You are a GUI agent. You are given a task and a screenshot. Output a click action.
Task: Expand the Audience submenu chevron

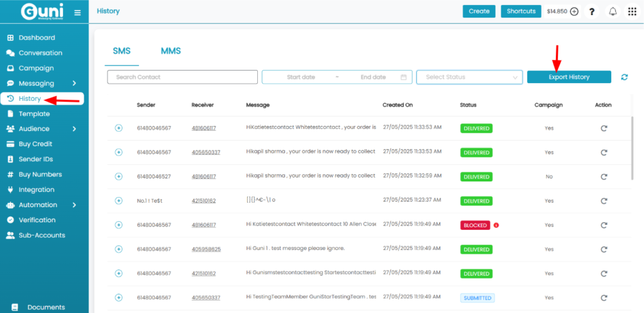click(x=74, y=128)
